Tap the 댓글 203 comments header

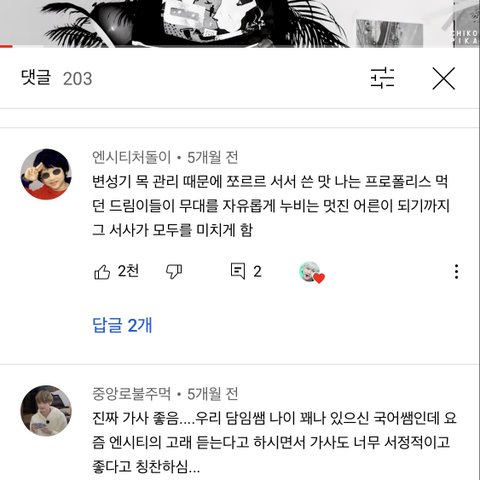click(x=56, y=78)
